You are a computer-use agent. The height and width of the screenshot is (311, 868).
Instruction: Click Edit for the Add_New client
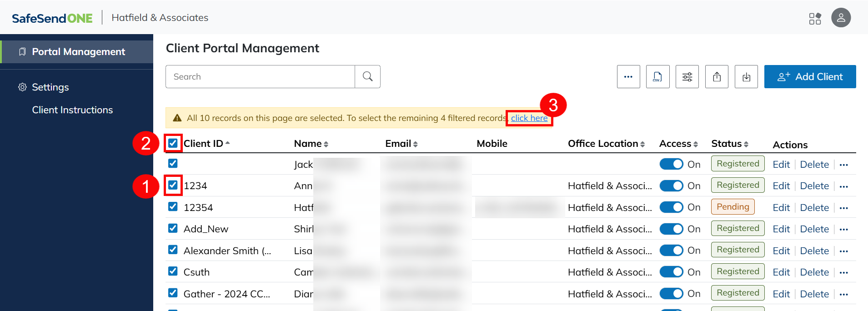(x=781, y=229)
